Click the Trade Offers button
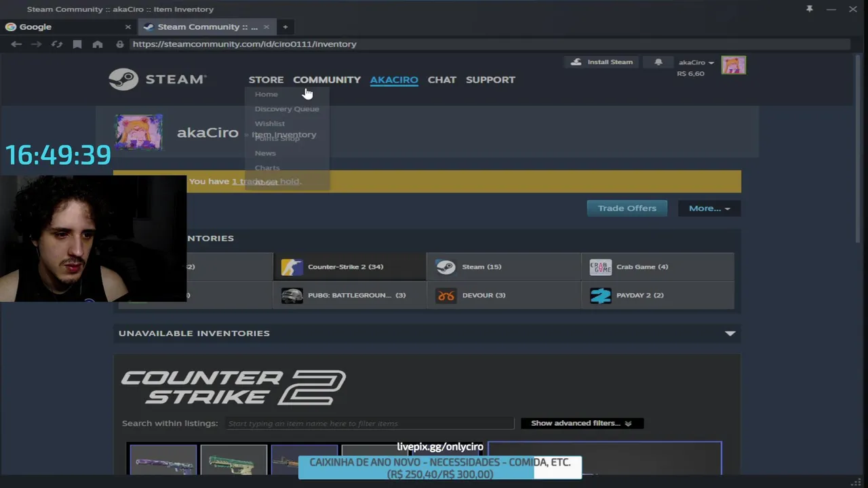The image size is (868, 488). point(627,208)
